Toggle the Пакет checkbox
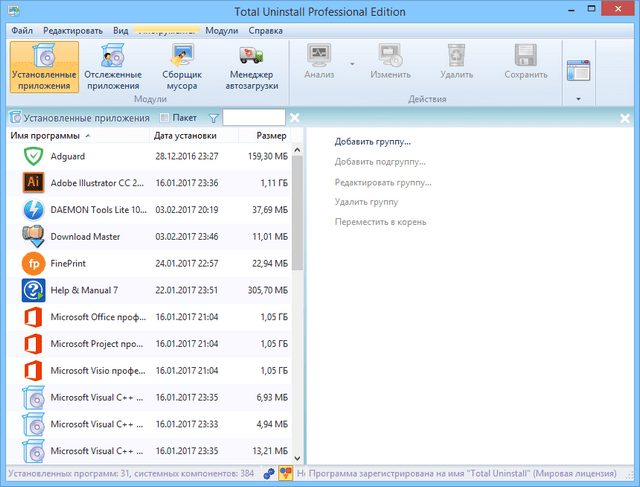Image resolution: width=640 pixels, height=487 pixels. 166,118
